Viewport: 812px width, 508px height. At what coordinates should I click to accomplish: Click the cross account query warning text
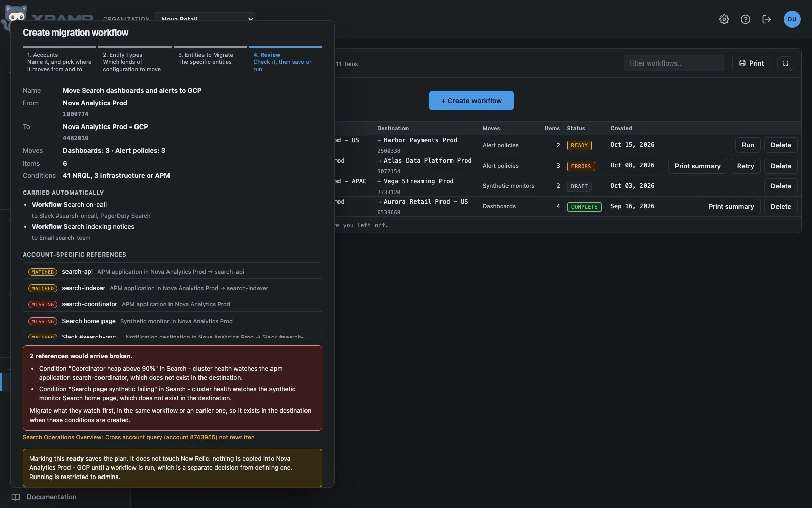pos(139,437)
